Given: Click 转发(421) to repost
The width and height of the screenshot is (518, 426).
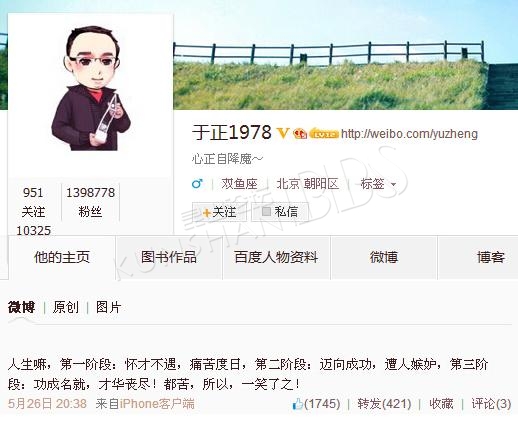Looking at the screenshot, I should coord(384,404).
